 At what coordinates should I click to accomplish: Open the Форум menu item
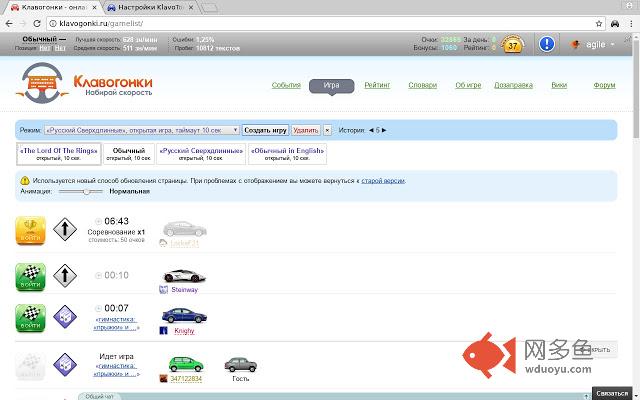604,85
